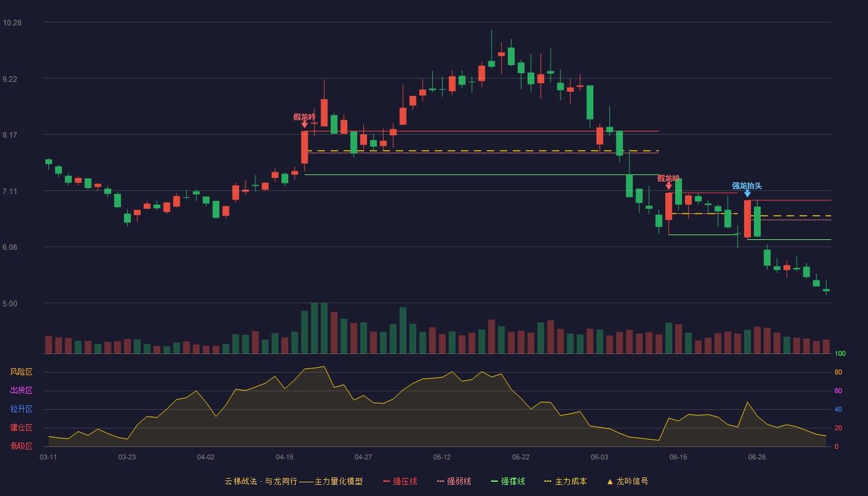Click the first 假龙吟 red arrow marker

pyautogui.click(x=304, y=125)
